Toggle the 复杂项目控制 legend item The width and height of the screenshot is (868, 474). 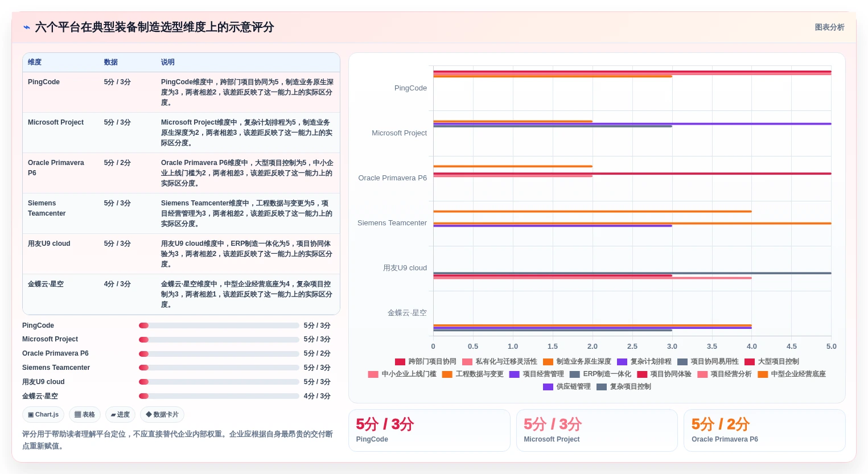point(624,386)
